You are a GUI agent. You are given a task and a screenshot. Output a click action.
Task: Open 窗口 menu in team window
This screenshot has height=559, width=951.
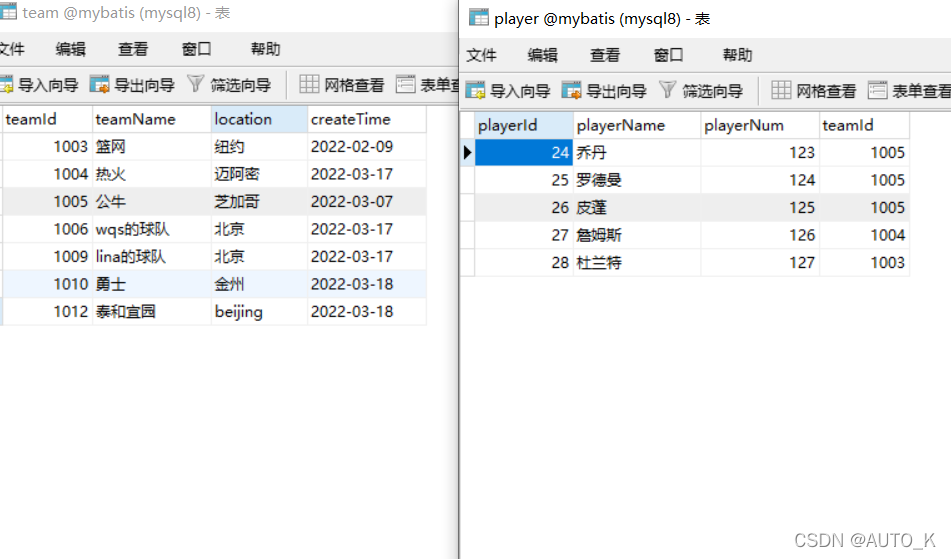pyautogui.click(x=197, y=49)
